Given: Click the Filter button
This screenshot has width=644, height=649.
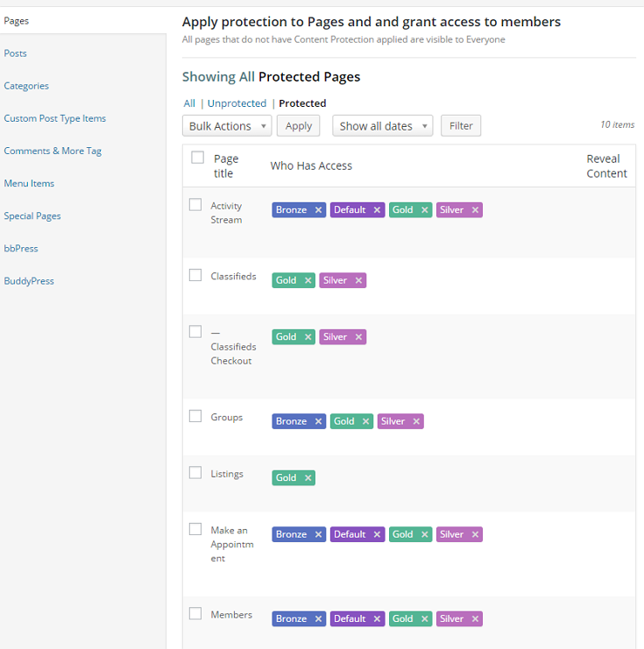Looking at the screenshot, I should click(461, 126).
